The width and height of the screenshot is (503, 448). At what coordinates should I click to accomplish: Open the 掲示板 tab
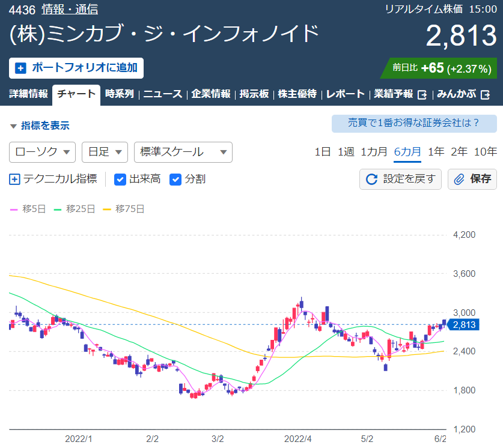click(x=254, y=94)
